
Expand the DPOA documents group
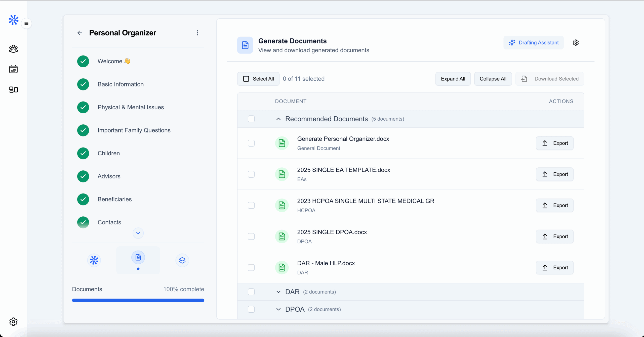pos(278,309)
